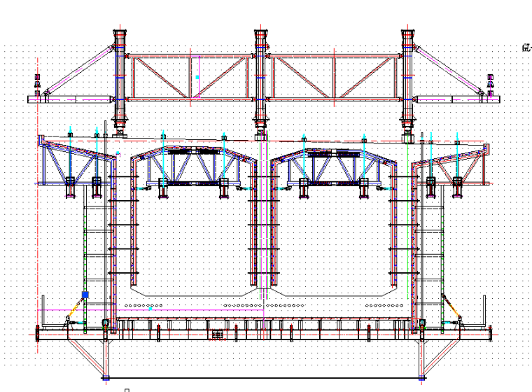Select the right cantilever wing formwork truss

click(x=453, y=161)
